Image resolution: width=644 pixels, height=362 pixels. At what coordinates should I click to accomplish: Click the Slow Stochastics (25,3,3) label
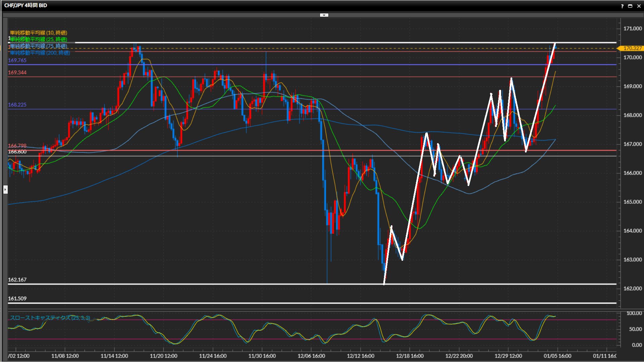click(50, 318)
